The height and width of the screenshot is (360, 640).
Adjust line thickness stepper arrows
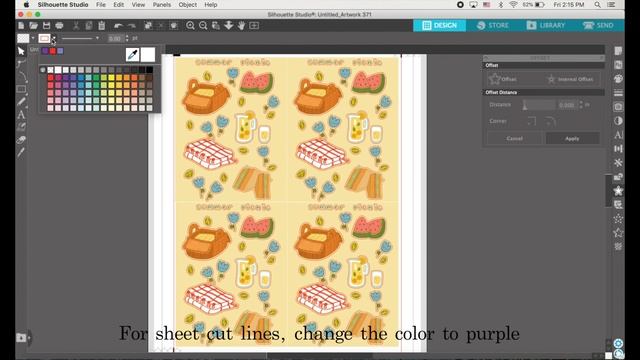127,38
